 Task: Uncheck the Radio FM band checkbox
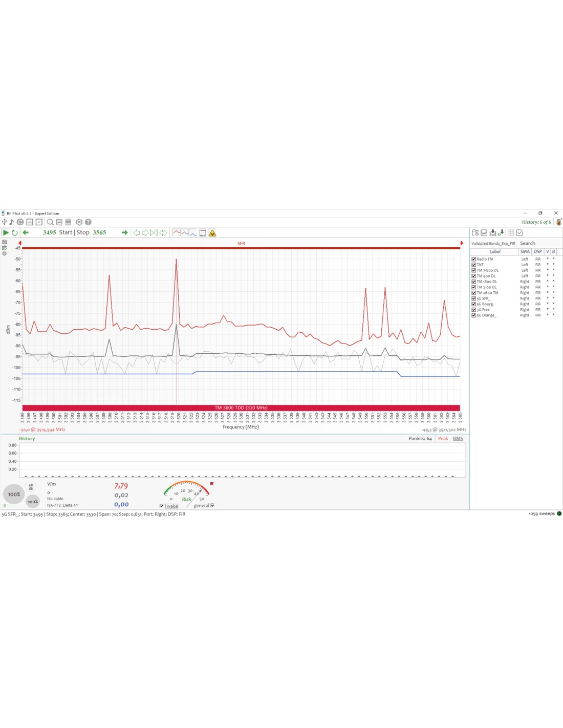coord(473,259)
